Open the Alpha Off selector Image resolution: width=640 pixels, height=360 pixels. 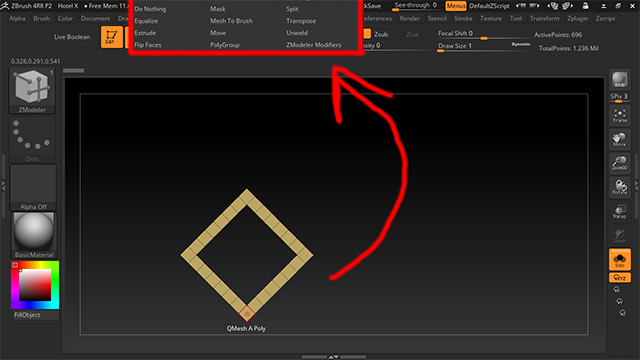[33, 187]
